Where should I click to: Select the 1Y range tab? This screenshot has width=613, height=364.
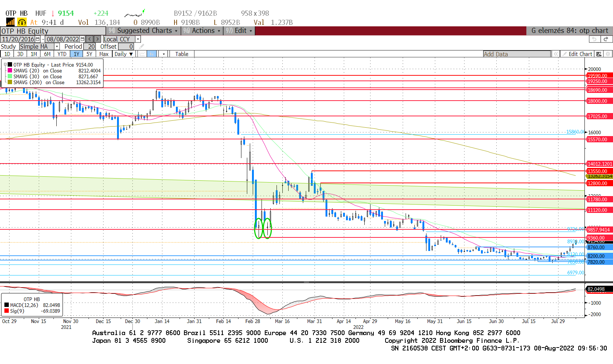[76, 54]
